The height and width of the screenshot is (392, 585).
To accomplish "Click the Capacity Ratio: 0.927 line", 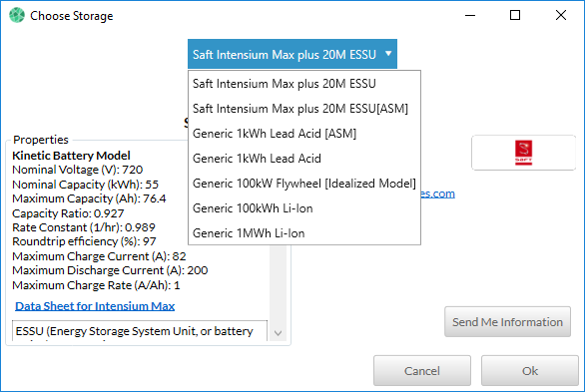I will (x=68, y=213).
